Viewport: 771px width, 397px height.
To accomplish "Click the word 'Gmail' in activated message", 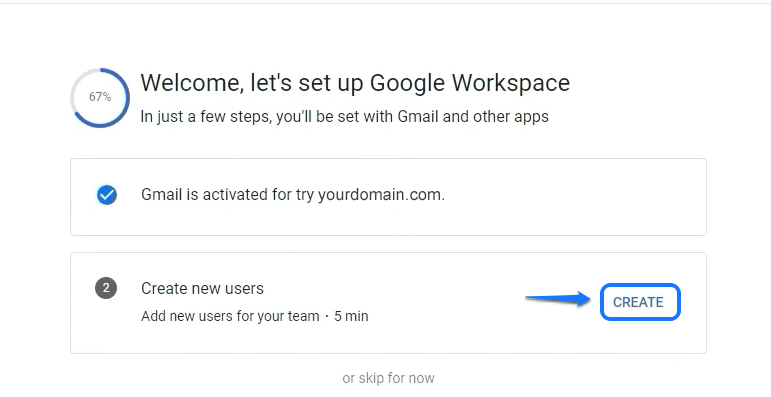I will (162, 194).
